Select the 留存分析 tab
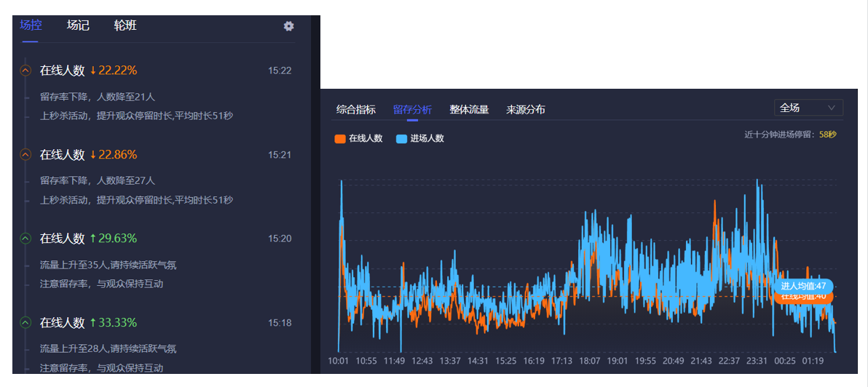The image size is (868, 387). 412,109
